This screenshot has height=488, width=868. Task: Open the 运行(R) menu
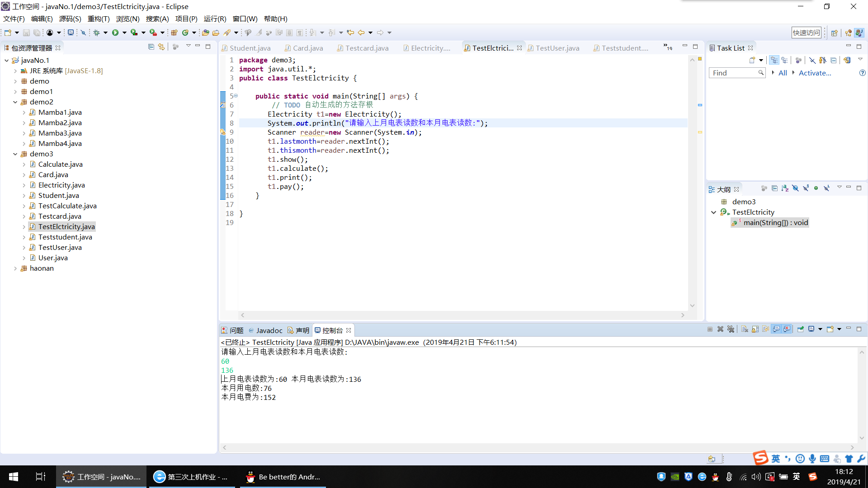[215, 19]
